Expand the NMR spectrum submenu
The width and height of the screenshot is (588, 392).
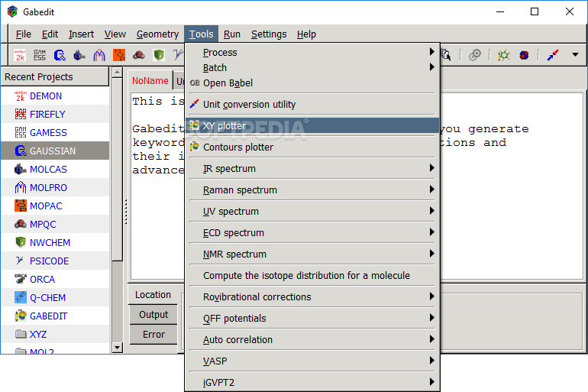pos(312,254)
